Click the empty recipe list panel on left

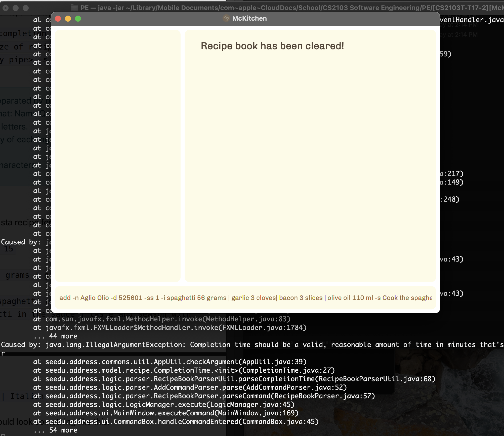point(118,156)
